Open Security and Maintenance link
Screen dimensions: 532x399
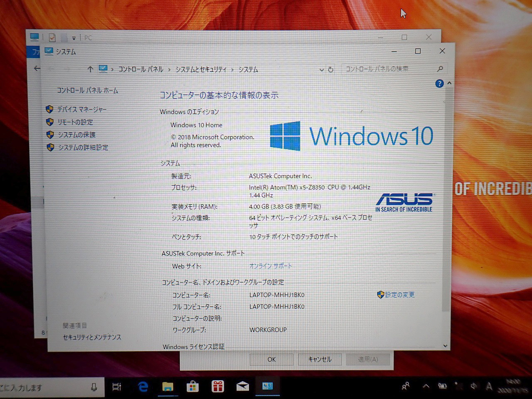click(x=92, y=337)
